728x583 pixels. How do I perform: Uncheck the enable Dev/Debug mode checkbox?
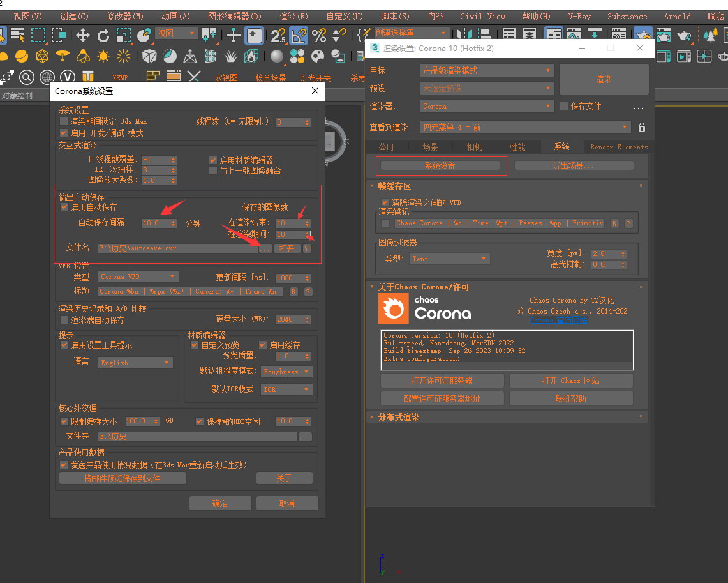pyautogui.click(x=64, y=133)
